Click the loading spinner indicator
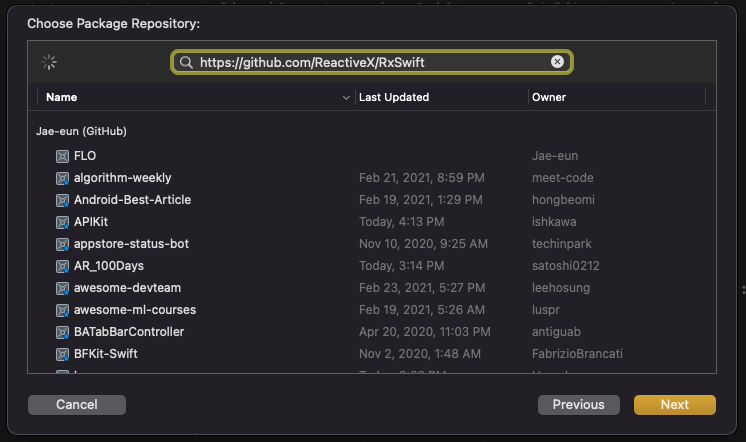 click(49, 62)
